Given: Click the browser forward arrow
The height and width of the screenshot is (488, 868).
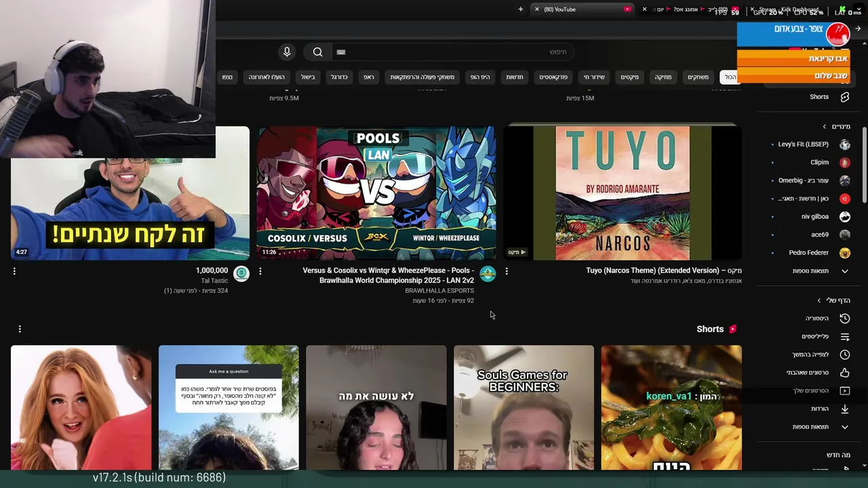Looking at the screenshot, I should 858,28.
